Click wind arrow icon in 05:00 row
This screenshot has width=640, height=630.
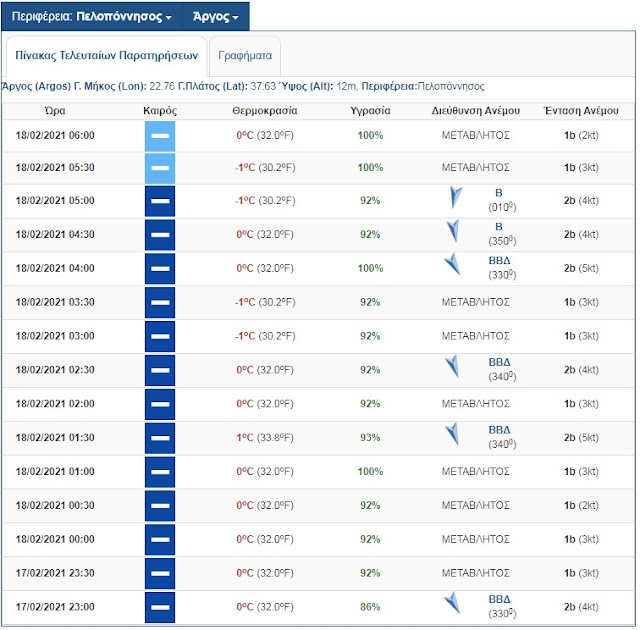(456, 197)
